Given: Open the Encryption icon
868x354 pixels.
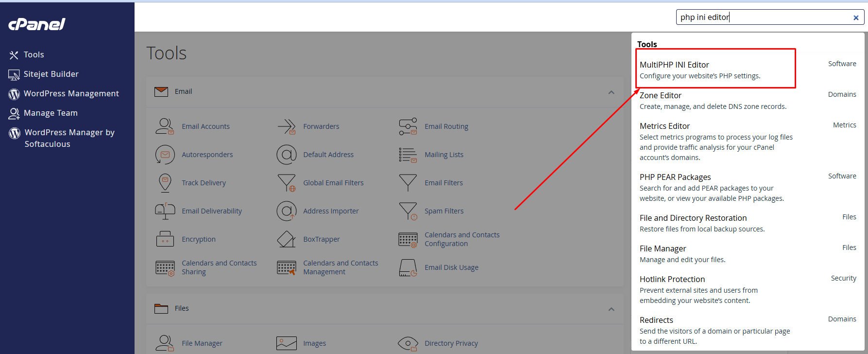Looking at the screenshot, I should pos(165,239).
